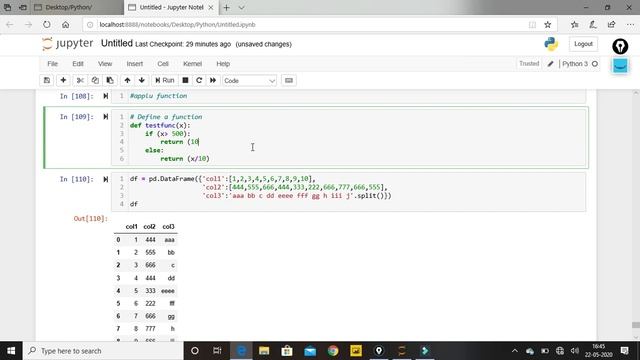Save the notebook with the floppy disk icon
The width and height of the screenshot is (640, 360).
(x=47, y=80)
